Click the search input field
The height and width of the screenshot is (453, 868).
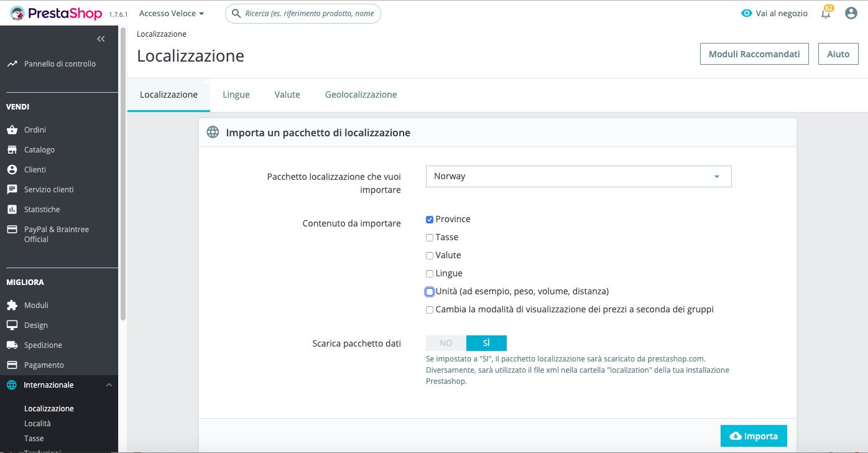[x=309, y=13]
